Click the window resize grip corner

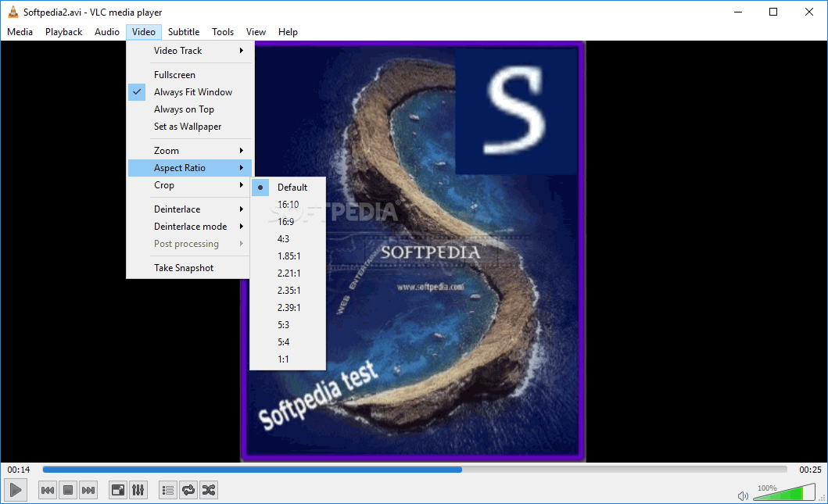coord(823,498)
